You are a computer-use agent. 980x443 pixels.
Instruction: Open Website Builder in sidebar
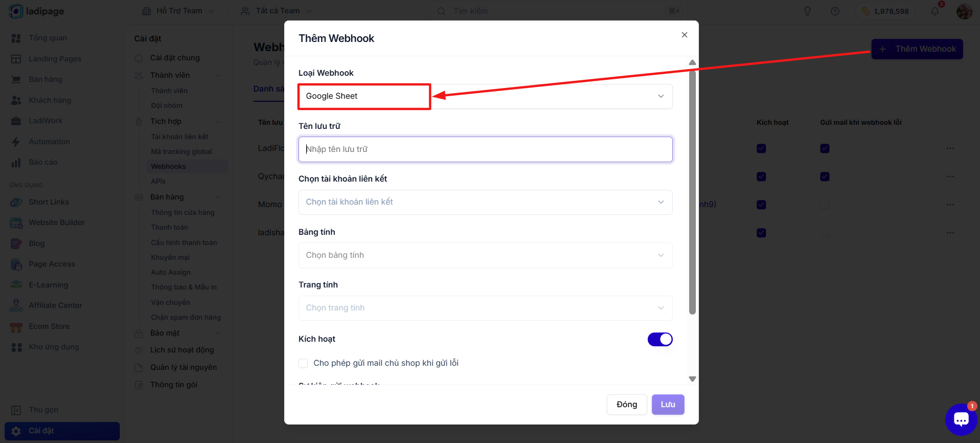pyautogui.click(x=57, y=223)
